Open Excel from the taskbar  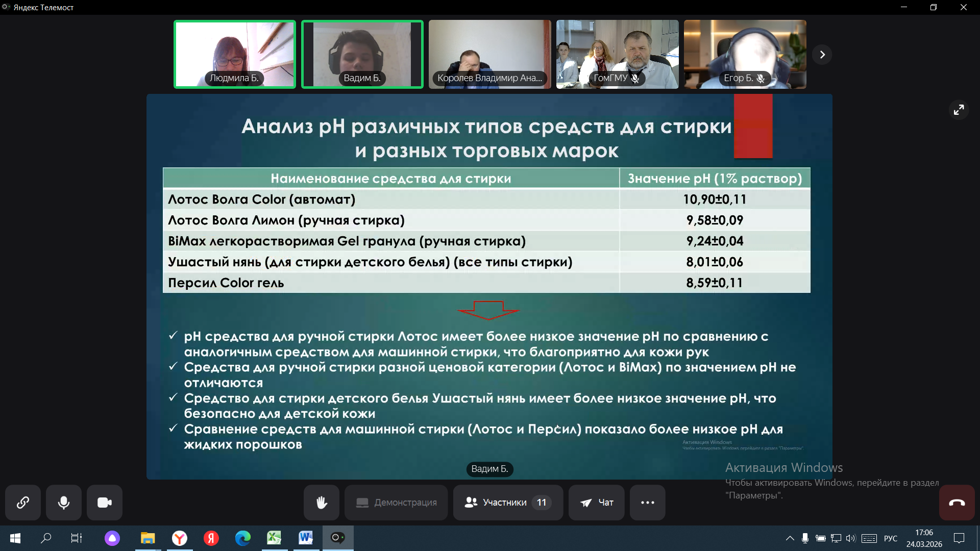(x=274, y=538)
